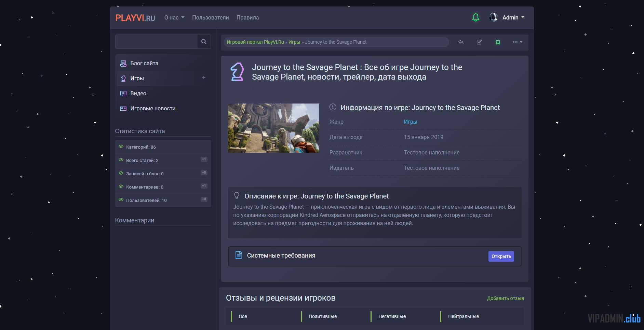The width and height of the screenshot is (644, 330).
Task: Click the Блог сайта sidebar icon
Action: click(x=123, y=63)
